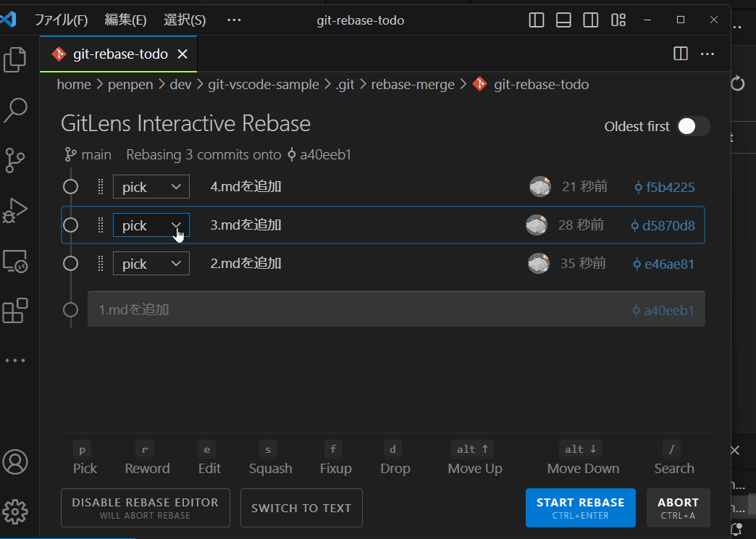This screenshot has width=756, height=539.
Task: Show additional activity bar views
Action: pyautogui.click(x=15, y=361)
